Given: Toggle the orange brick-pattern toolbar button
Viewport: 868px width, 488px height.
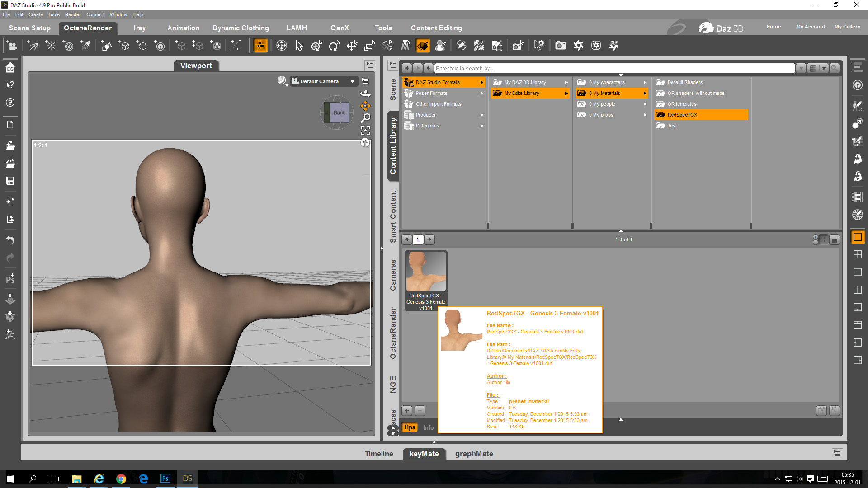Looking at the screenshot, I should 261,45.
